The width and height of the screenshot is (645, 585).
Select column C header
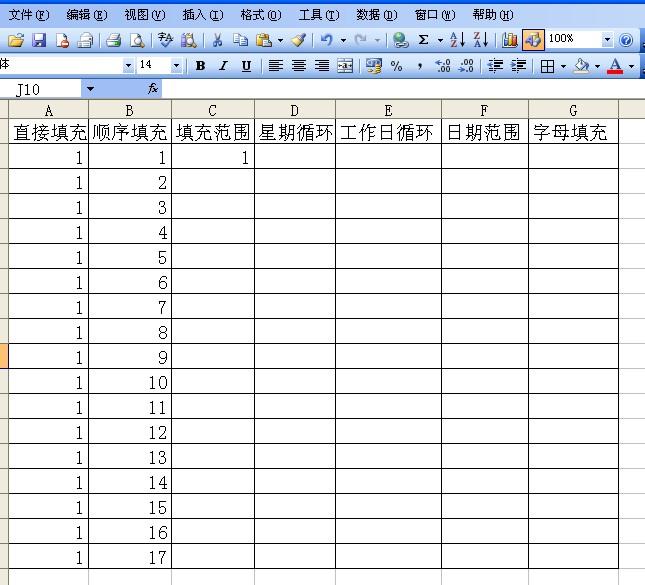point(213,110)
